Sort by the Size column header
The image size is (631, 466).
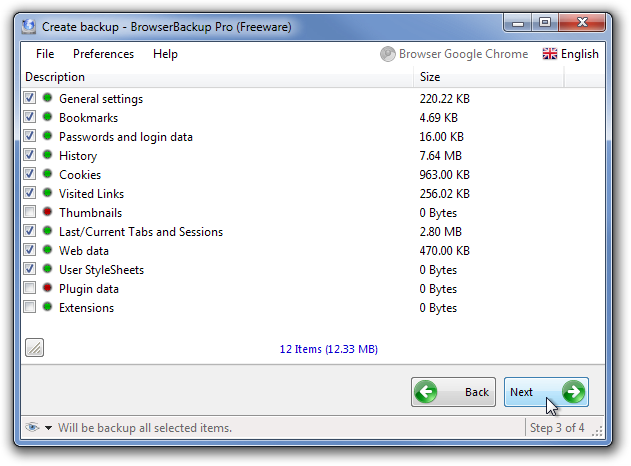(x=489, y=77)
